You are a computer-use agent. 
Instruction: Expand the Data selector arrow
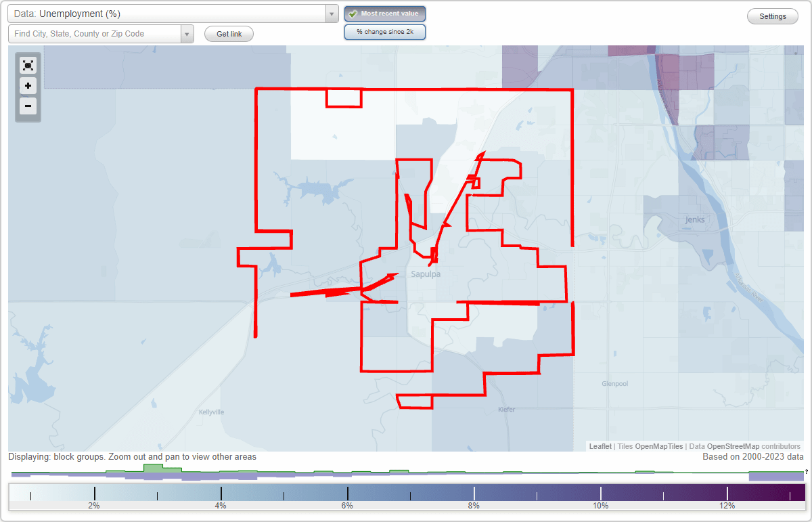click(332, 14)
